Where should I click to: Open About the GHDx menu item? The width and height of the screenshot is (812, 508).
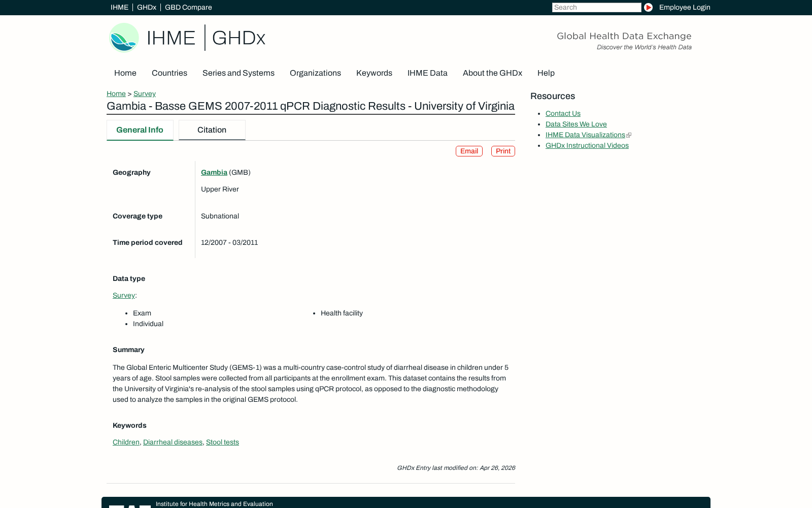click(x=492, y=73)
